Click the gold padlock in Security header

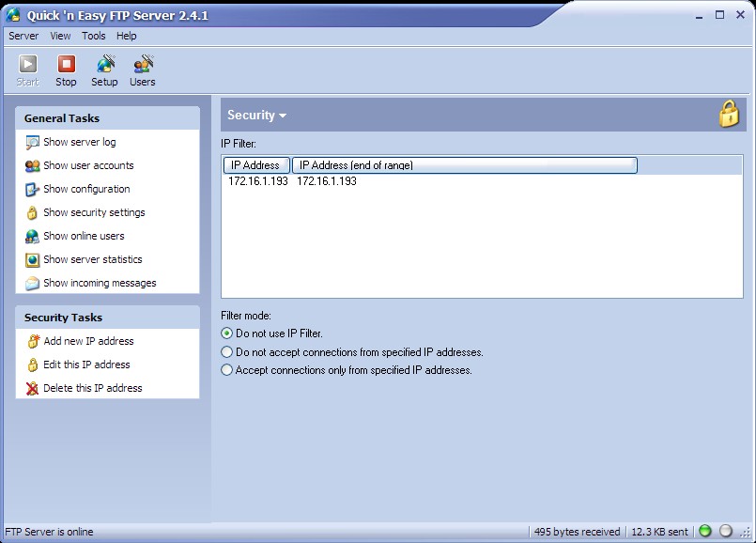point(729,114)
